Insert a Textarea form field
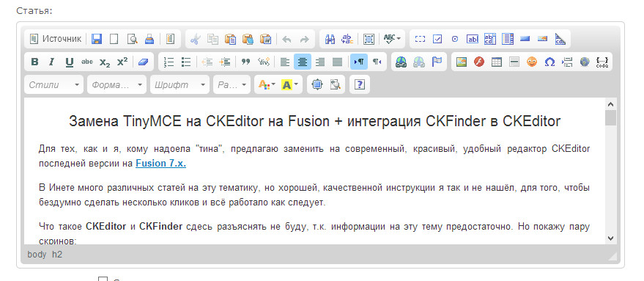The width and height of the screenshot is (644, 281). click(x=490, y=39)
